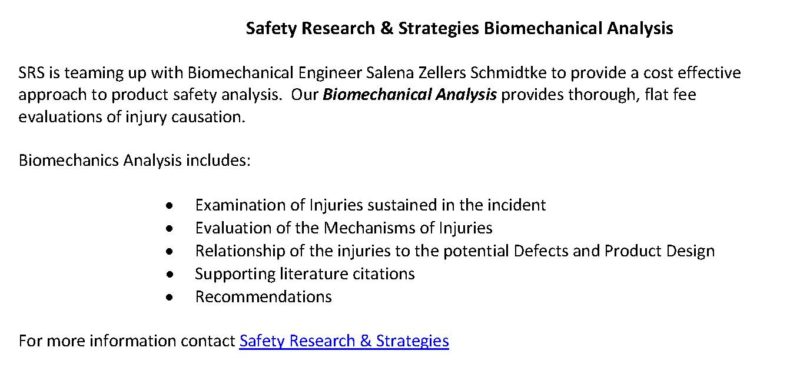Click the document title heading
Screen dimensions: 800x374
[459, 28]
